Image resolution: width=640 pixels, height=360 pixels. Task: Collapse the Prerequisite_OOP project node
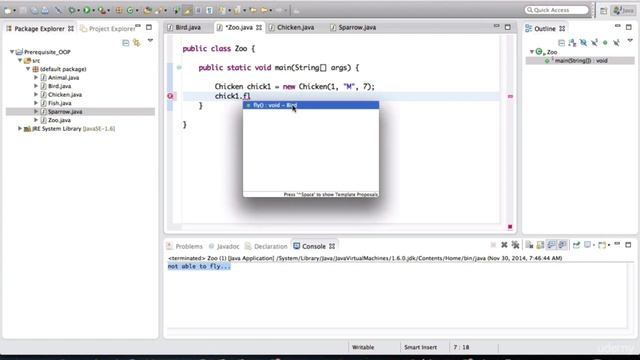click(12, 52)
